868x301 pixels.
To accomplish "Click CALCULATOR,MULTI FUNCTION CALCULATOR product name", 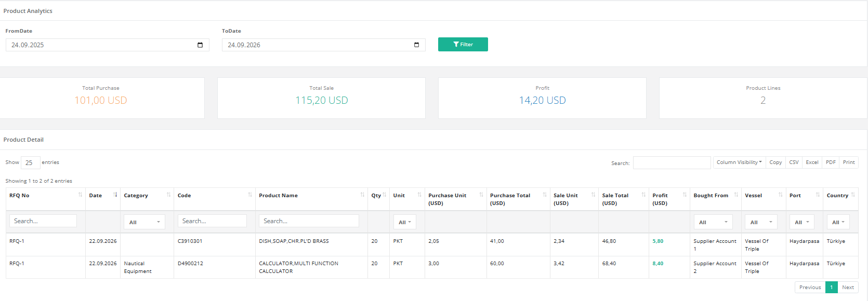I will click(x=298, y=267).
